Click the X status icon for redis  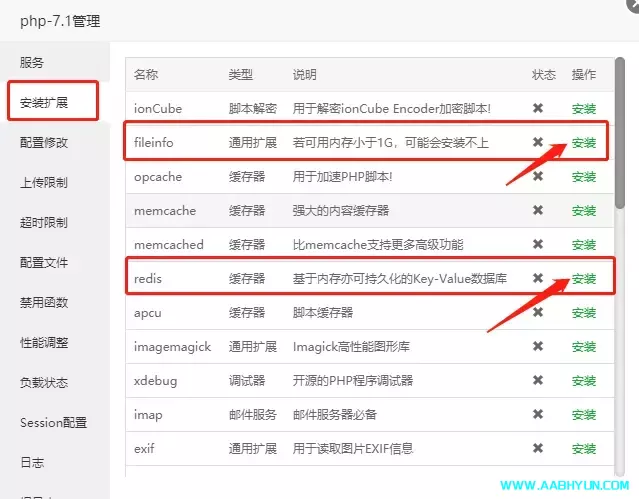coord(538,278)
